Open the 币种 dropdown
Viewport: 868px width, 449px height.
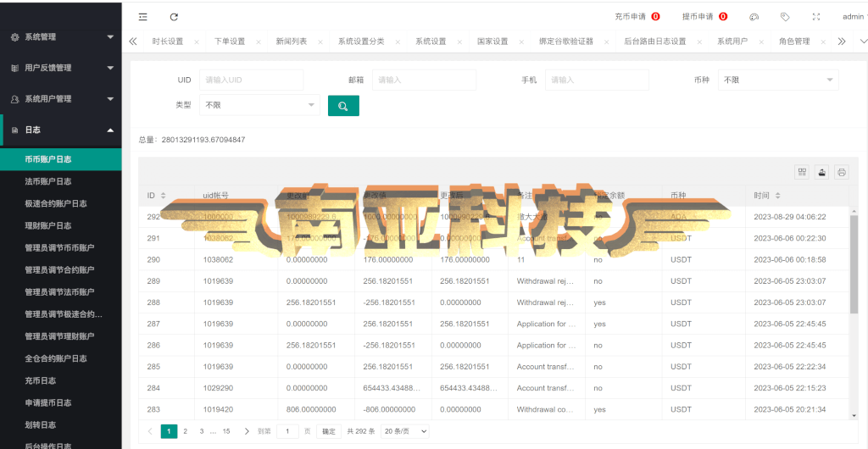[778, 80]
